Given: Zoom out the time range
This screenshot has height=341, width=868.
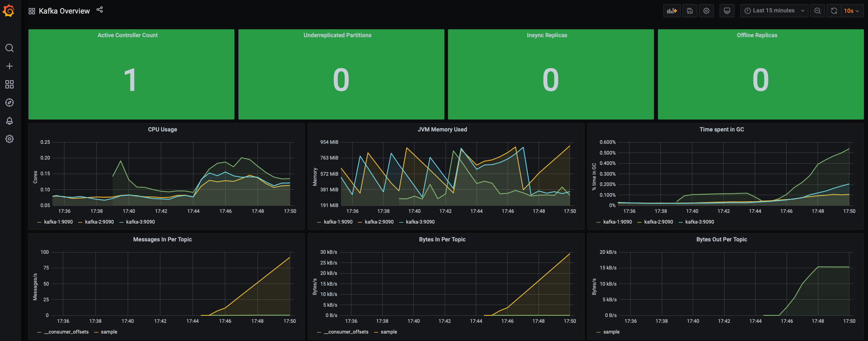Looking at the screenshot, I should [x=818, y=11].
